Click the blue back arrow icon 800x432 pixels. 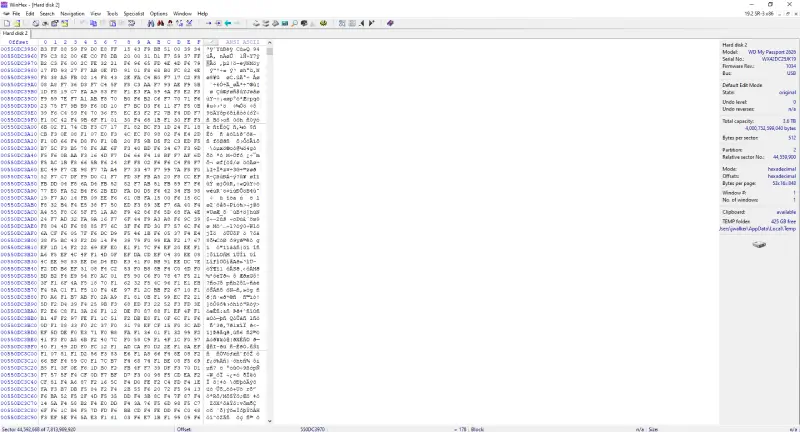pyautogui.click(x=229, y=22)
